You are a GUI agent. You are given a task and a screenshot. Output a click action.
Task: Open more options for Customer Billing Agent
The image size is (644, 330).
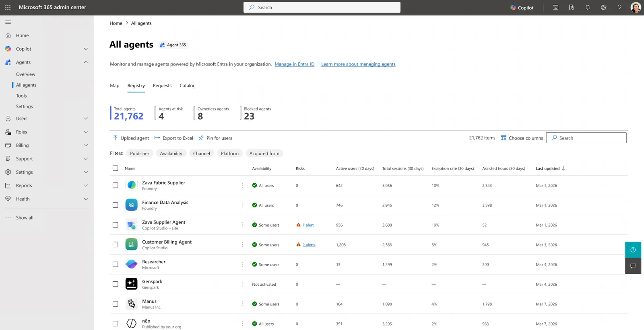[243, 244]
